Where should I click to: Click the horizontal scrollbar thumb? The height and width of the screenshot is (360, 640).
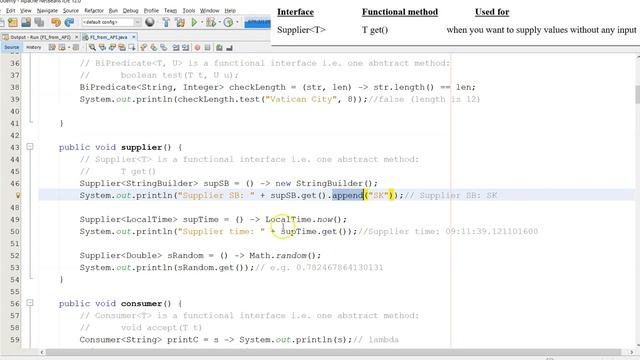pos(333,352)
